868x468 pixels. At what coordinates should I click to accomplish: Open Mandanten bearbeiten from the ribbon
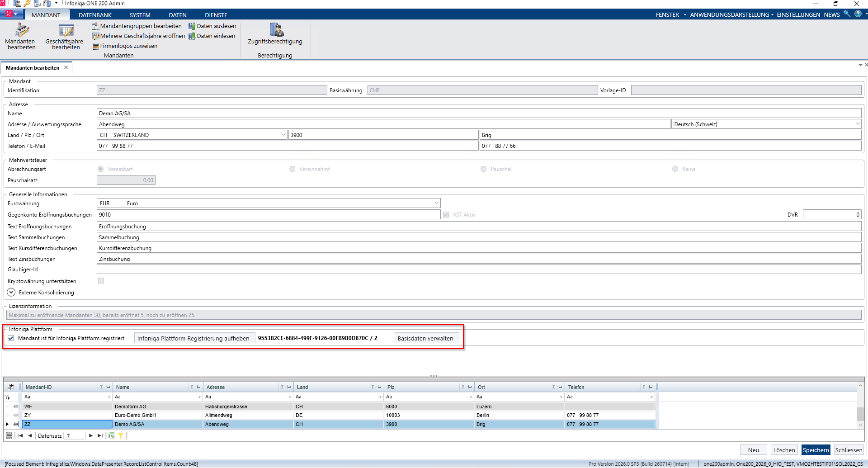tap(21, 37)
